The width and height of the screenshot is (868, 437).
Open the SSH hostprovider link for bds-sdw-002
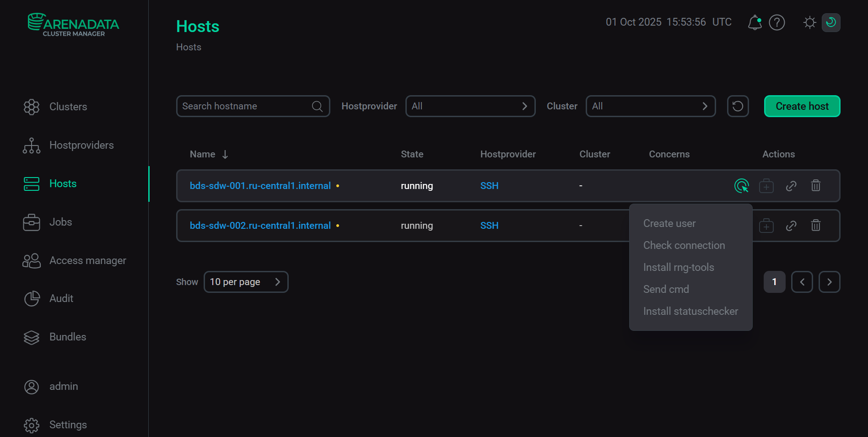[489, 225]
